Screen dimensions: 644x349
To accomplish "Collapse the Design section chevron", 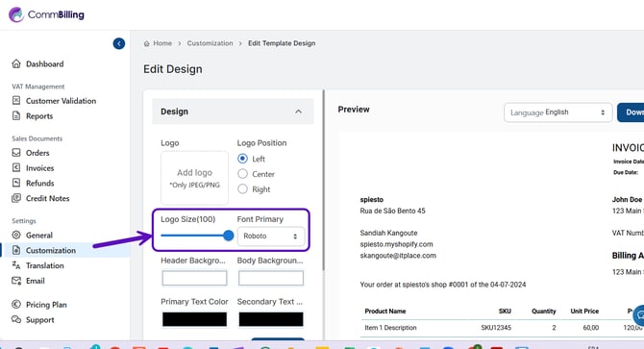I will [299, 112].
